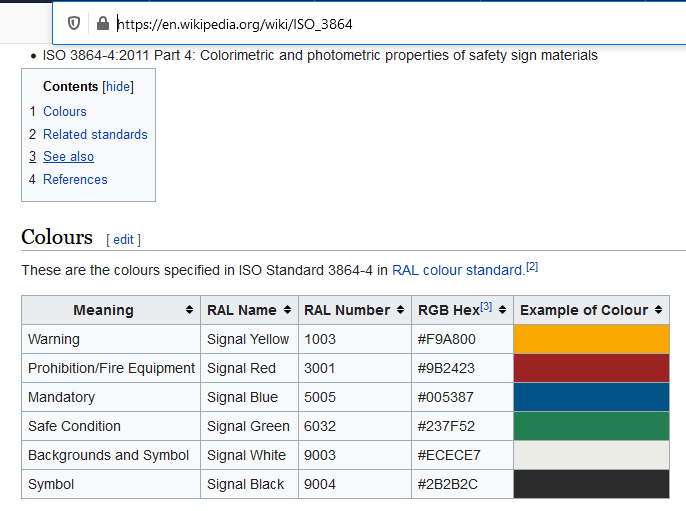This screenshot has width=686, height=511.
Task: Open References contents entry
Action: [x=75, y=179]
